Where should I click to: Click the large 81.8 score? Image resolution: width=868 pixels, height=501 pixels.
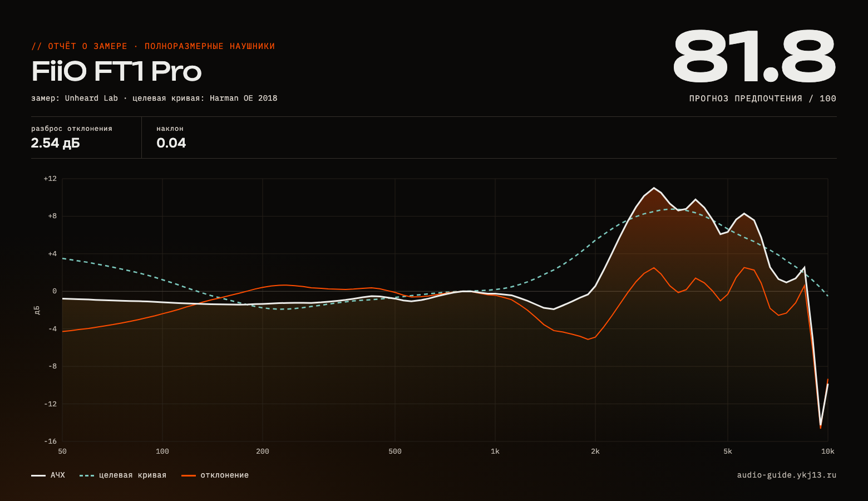point(754,57)
